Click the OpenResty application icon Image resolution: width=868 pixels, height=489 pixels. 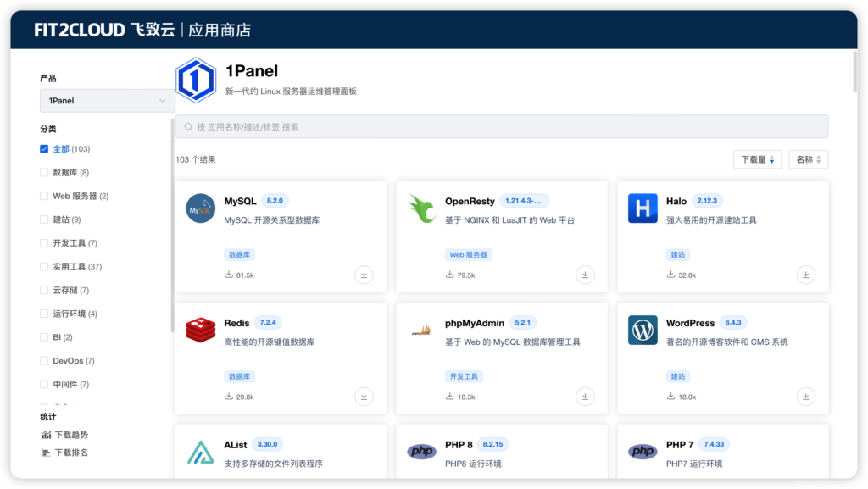pos(421,208)
